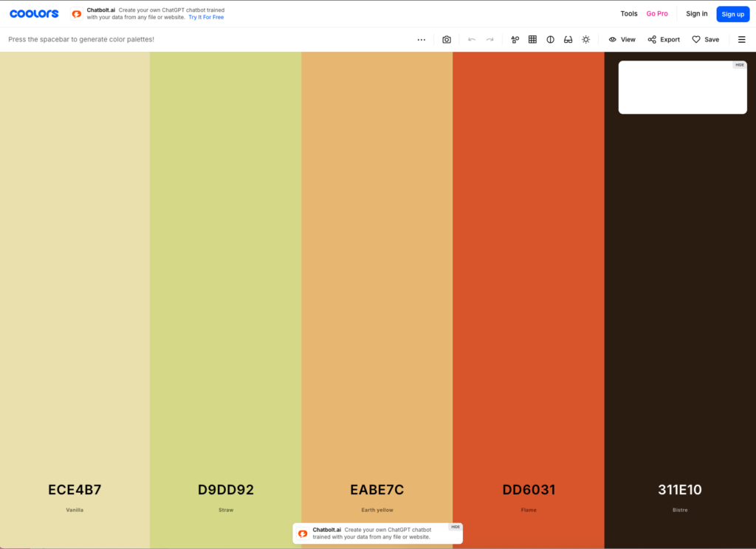Open the shapes palette visualizer icon

click(x=515, y=40)
